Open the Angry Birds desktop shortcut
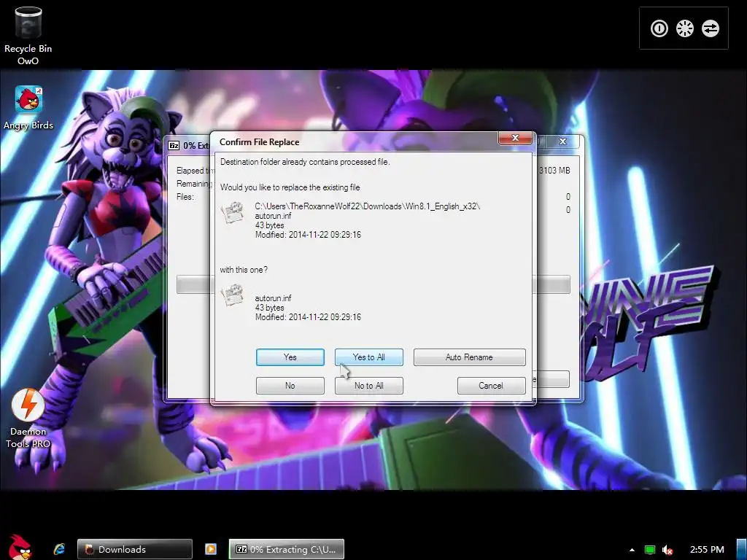This screenshot has height=560, width=747. (28, 108)
